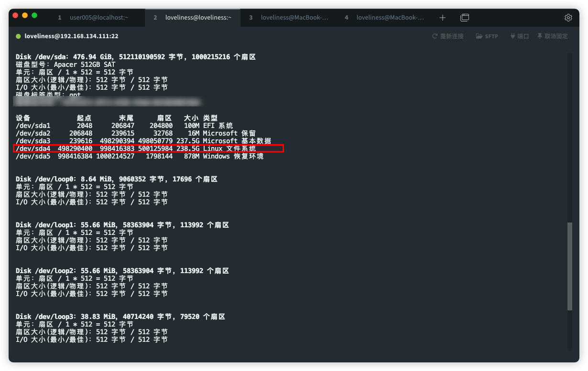This screenshot has height=371, width=588.
Task: Click the Disk /dev/loop3 38.83 MiB line
Action: [x=120, y=317]
